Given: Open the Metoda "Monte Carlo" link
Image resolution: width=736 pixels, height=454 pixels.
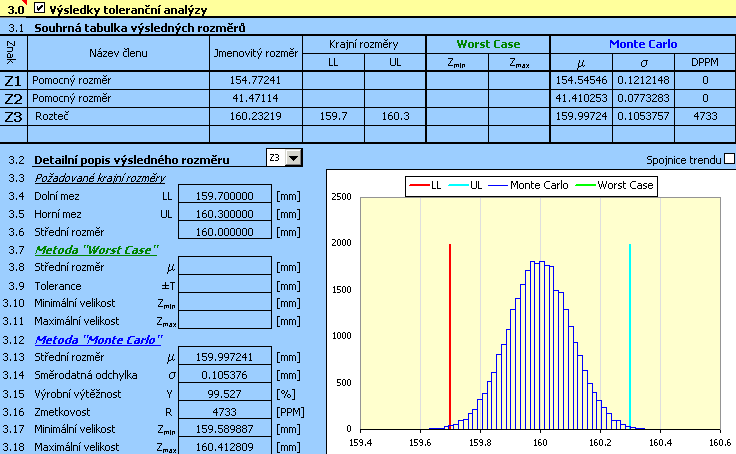Looking at the screenshot, I should (99, 339).
